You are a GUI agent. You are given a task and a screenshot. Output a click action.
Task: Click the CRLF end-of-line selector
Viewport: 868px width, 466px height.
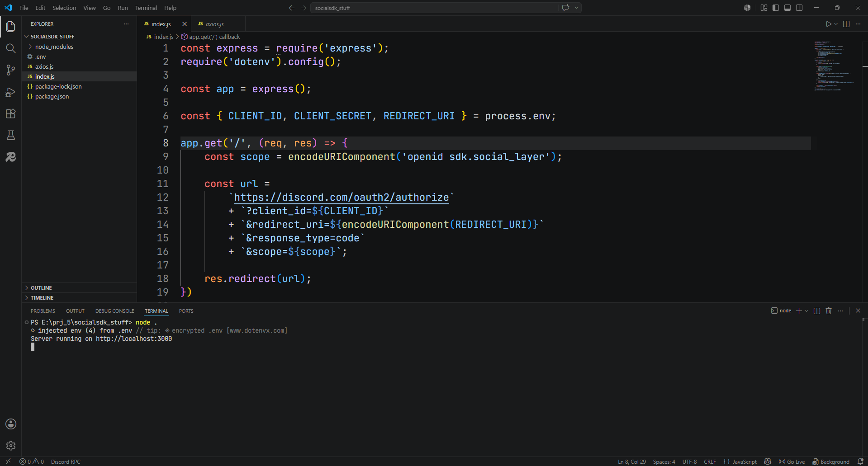pos(710,461)
